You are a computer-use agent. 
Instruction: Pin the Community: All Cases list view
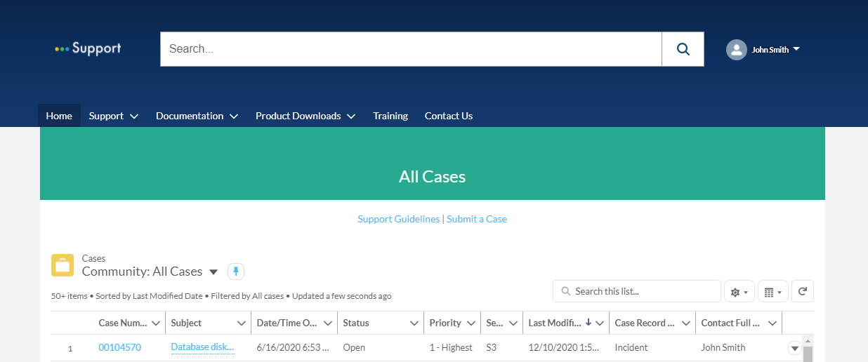[x=236, y=271]
